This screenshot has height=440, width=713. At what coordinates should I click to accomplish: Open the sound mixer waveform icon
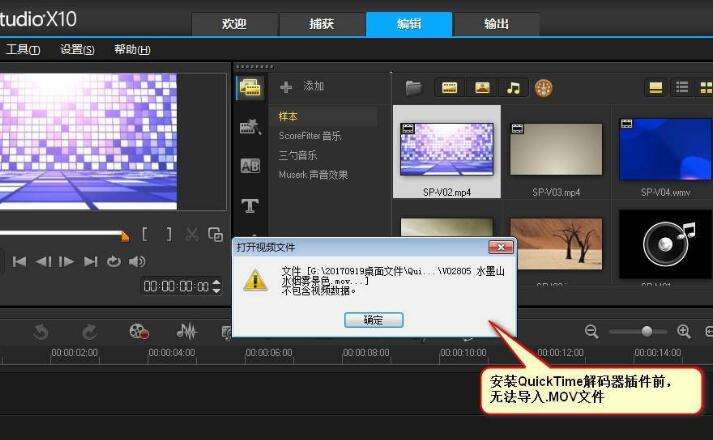[187, 331]
